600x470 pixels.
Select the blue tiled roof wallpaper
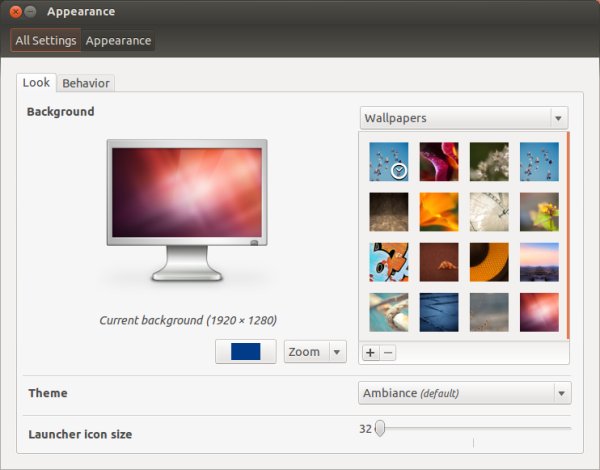[x=439, y=312]
